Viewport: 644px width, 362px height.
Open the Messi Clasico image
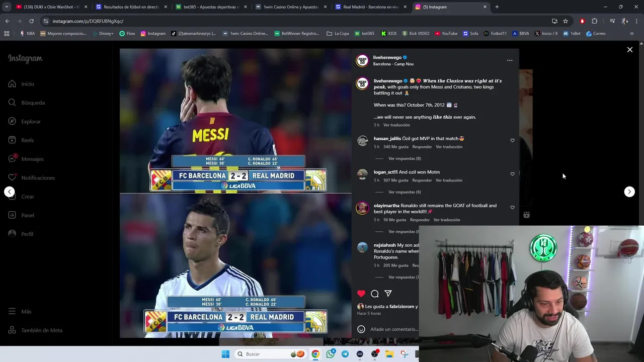[x=235, y=121]
